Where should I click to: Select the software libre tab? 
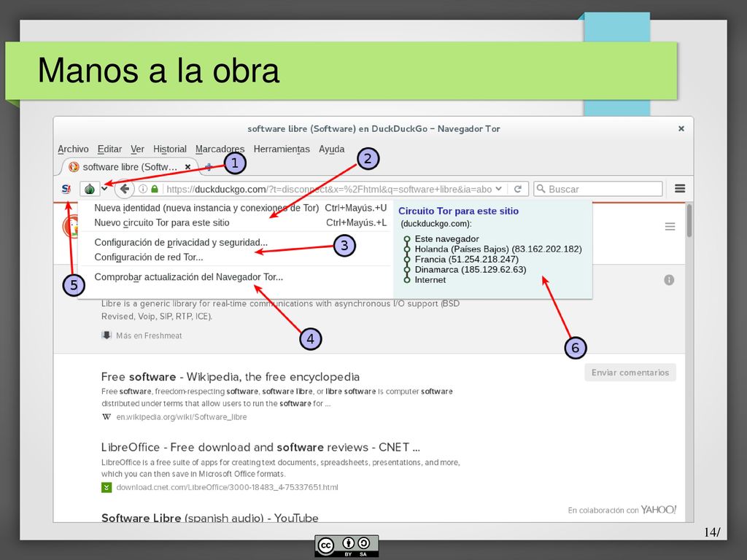[x=130, y=167]
